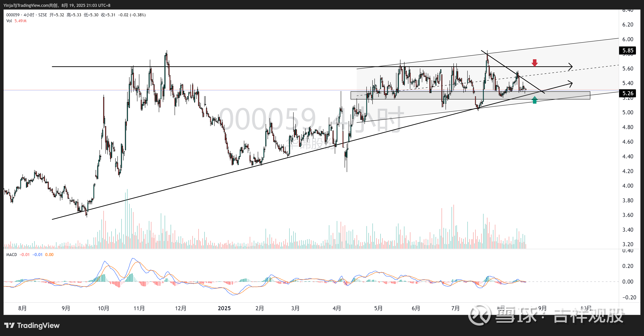The width and height of the screenshot is (644, 336).
Task: Click the 3月 time axis label
Action: [295, 308]
